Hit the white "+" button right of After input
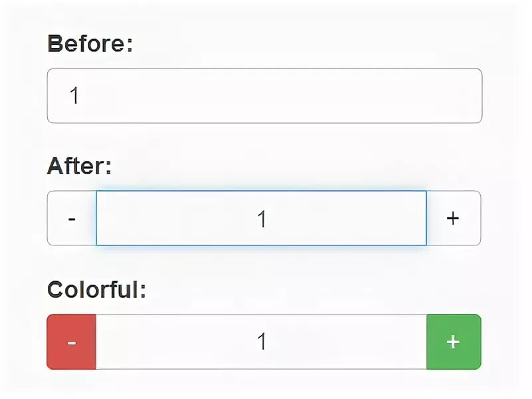Image resolution: width=532 pixels, height=399 pixels. [x=453, y=218]
